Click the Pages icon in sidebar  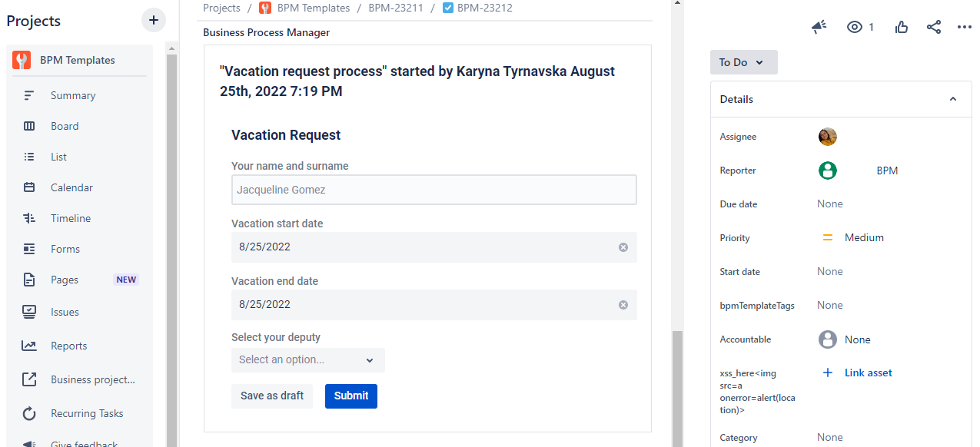click(x=29, y=280)
